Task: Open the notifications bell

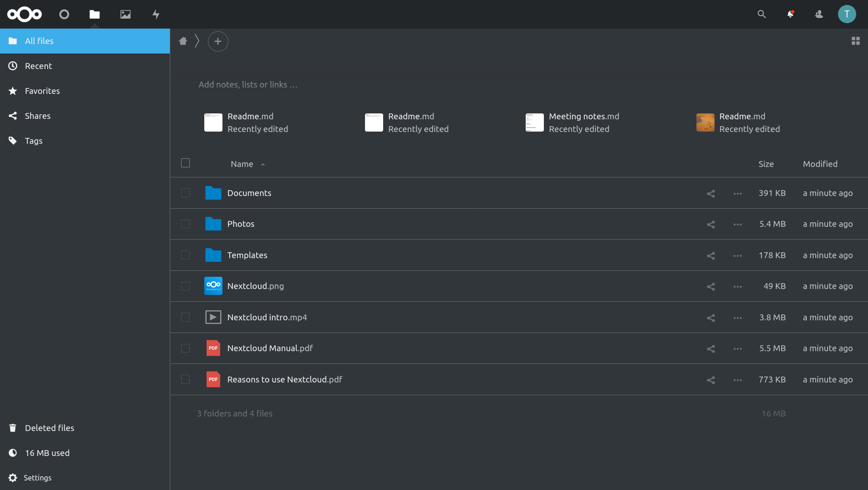Action: tap(790, 14)
